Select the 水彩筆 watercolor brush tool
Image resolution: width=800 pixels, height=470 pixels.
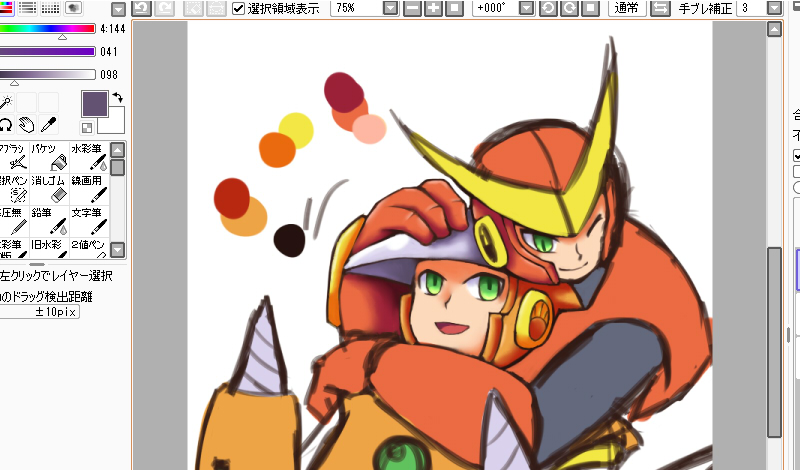89,157
